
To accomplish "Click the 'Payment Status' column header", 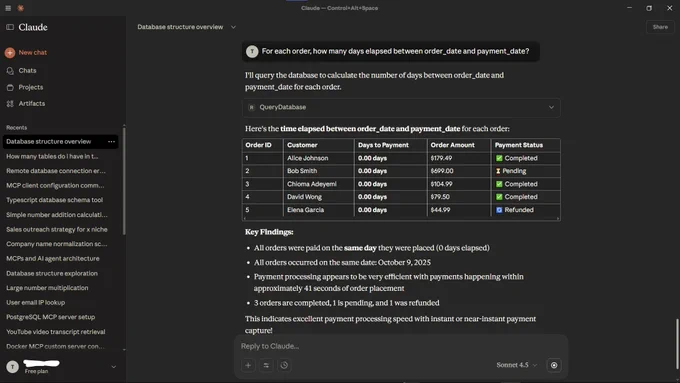I will point(519,145).
